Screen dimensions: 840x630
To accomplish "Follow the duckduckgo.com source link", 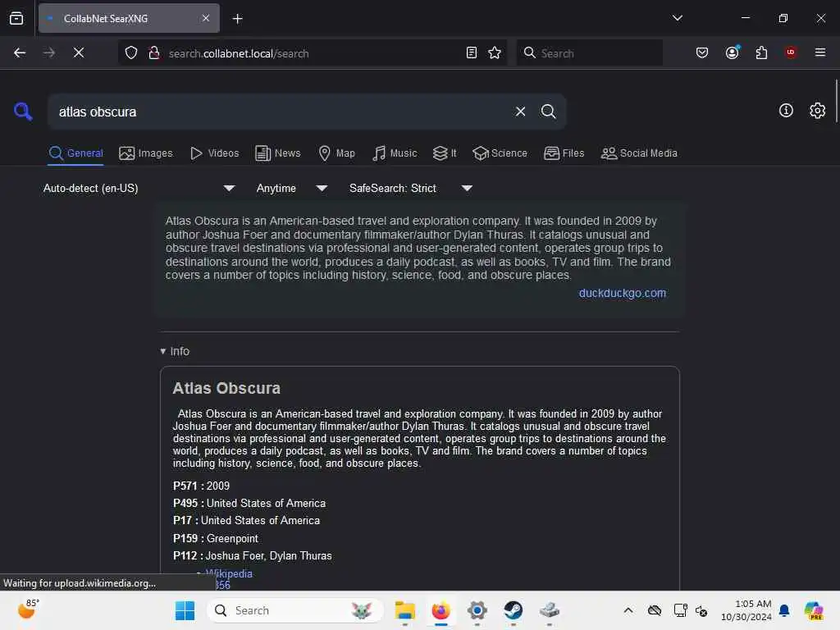I will [x=622, y=293].
